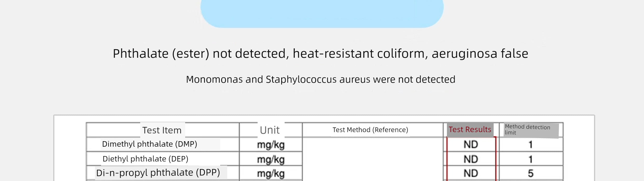Viewport: 644px width, 181px height.
Task: Click the ND result for DMP
Action: click(471, 144)
